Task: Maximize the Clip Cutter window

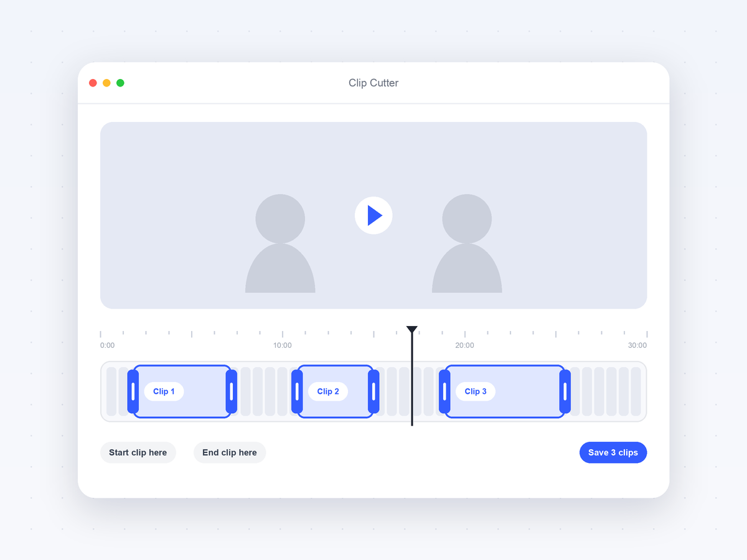Action: [120, 83]
